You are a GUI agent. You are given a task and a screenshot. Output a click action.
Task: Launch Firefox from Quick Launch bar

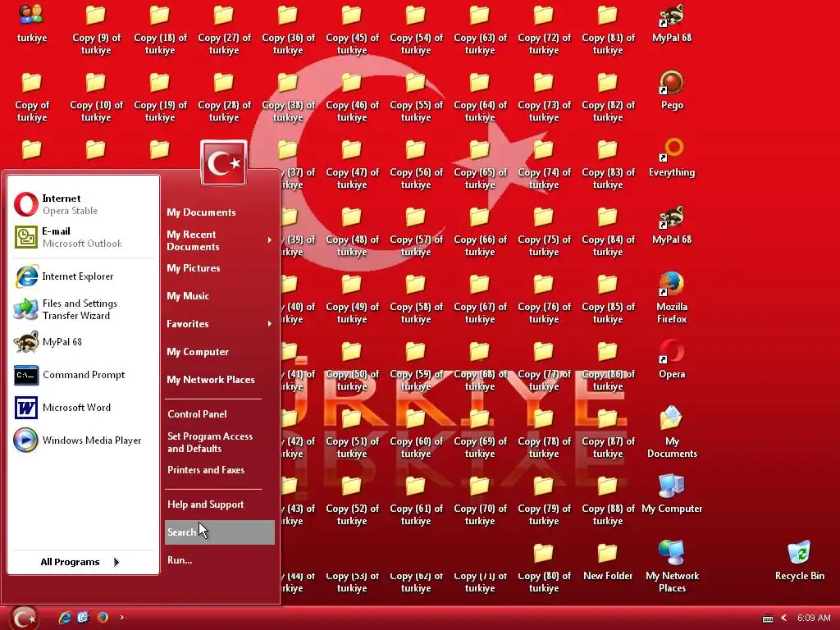102,617
